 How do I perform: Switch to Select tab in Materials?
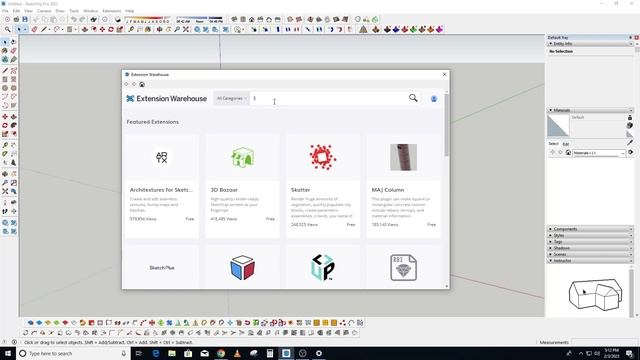pos(553,144)
